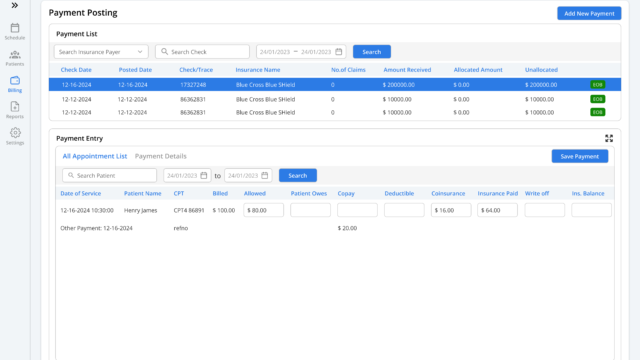Click the EOB badge in the second payment row

tap(598, 99)
